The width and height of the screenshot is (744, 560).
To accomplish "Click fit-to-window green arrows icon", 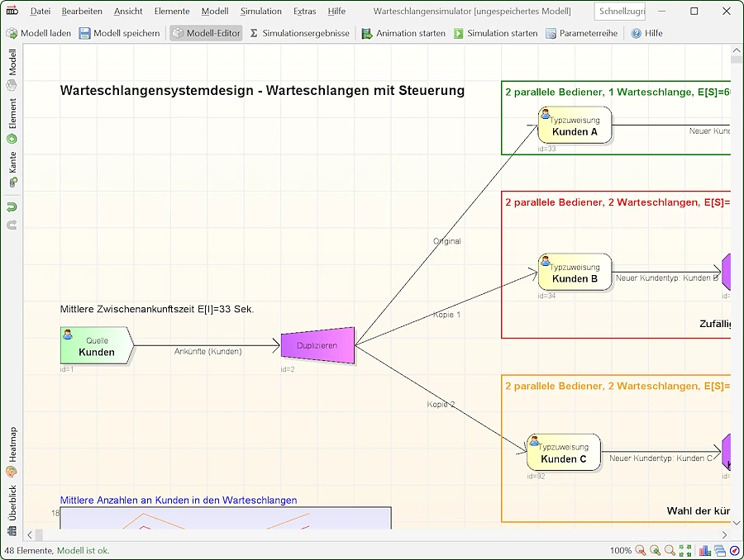I will pyautogui.click(x=684, y=551).
